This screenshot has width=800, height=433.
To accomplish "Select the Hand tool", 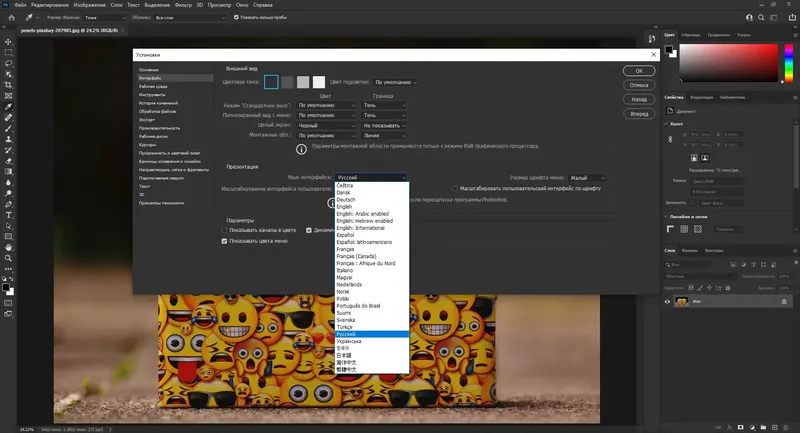I will pyautogui.click(x=8, y=247).
